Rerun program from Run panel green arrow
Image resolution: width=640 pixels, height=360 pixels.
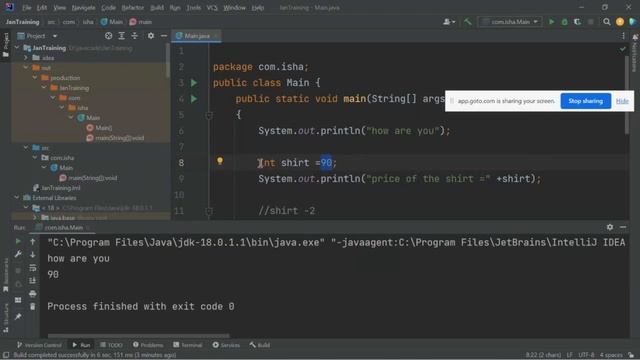click(x=18, y=242)
